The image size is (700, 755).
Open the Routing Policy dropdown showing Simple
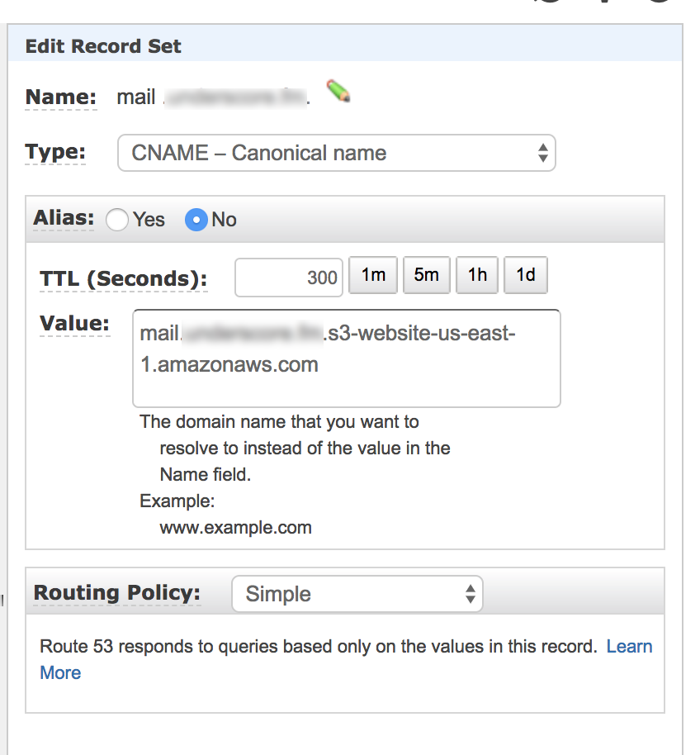pyautogui.click(x=357, y=594)
